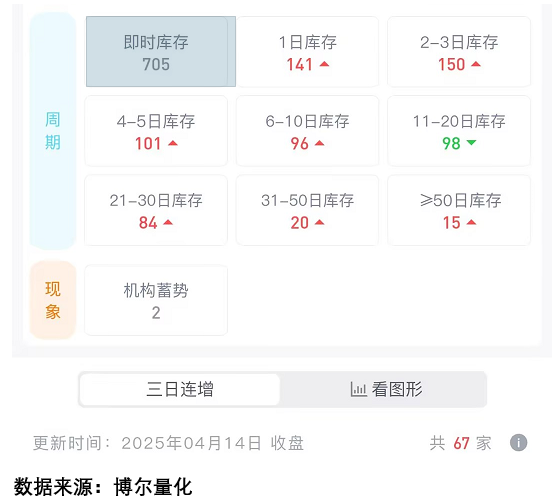Image resolution: width=558 pixels, height=500 pixels.
Task: Click the up arrow beside 84
Action: click(168, 222)
